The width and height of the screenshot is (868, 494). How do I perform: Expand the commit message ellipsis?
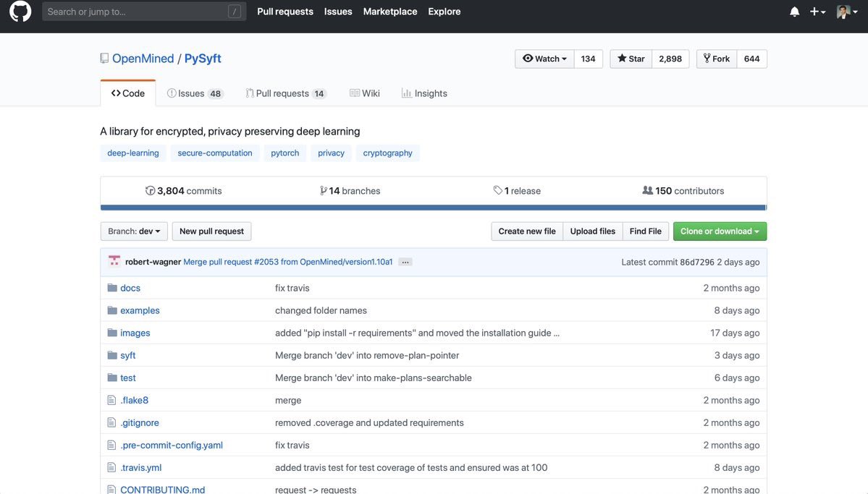pyautogui.click(x=405, y=263)
